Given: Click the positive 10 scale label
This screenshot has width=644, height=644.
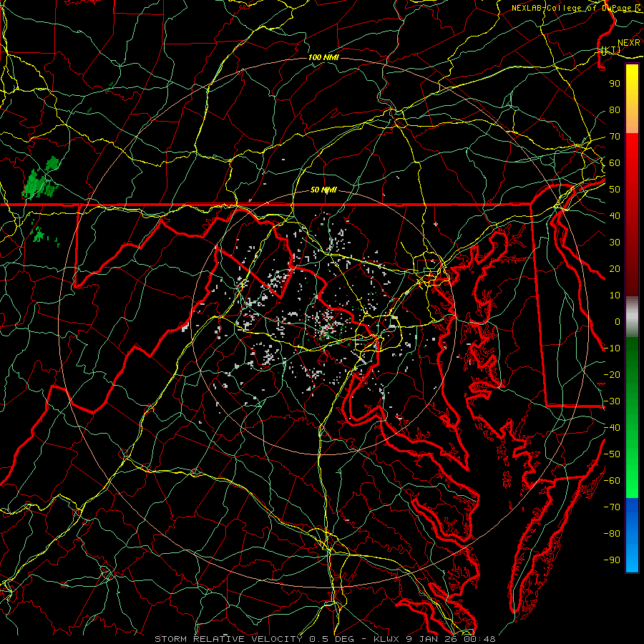Looking at the screenshot, I should [x=615, y=296].
